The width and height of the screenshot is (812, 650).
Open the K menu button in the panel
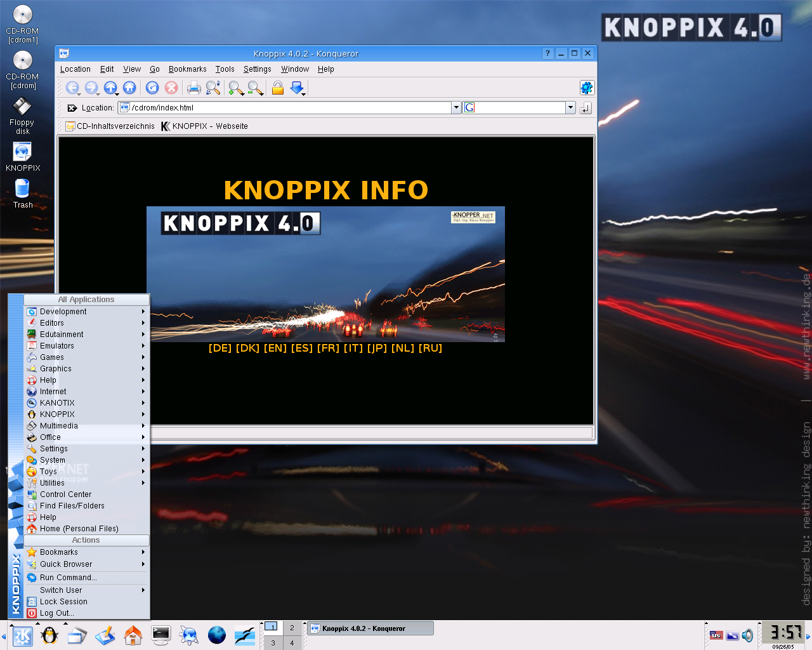click(23, 635)
